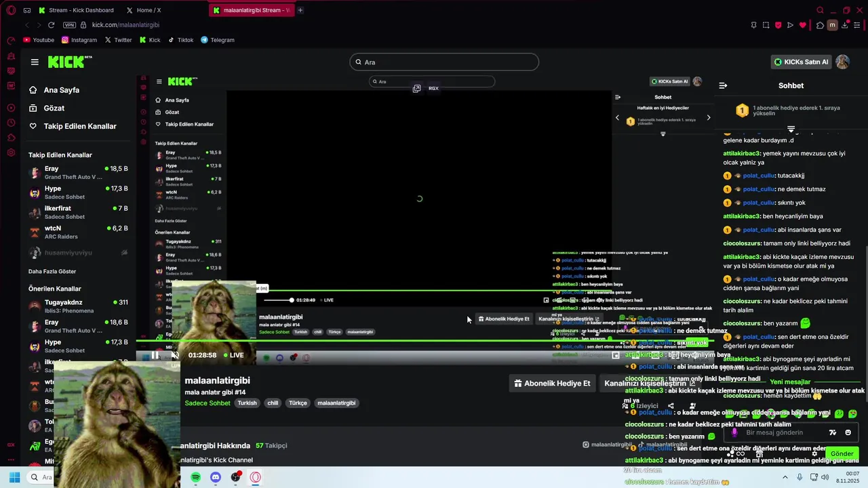The width and height of the screenshot is (868, 488).
Task: Open the Kick bookmark
Action: (x=150, y=40)
